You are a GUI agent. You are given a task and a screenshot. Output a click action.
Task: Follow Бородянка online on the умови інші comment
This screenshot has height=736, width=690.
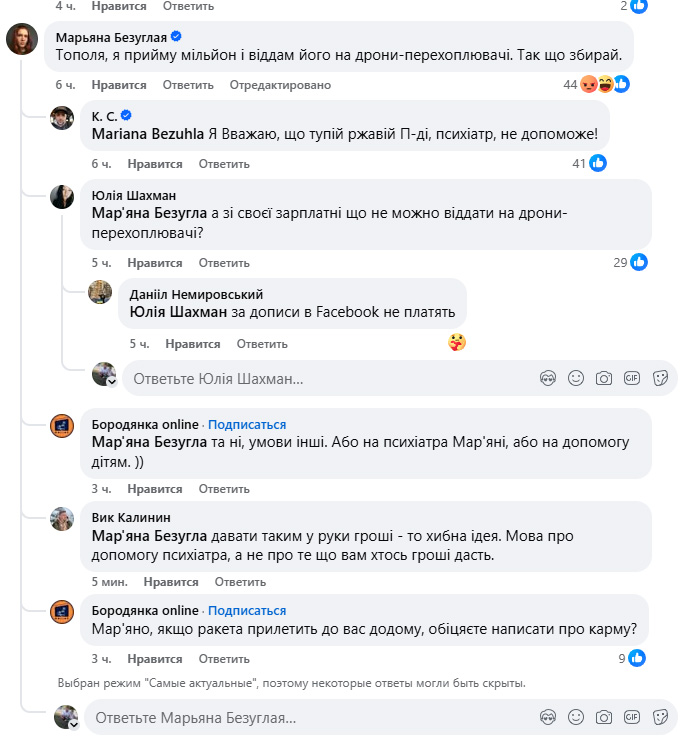(247, 424)
